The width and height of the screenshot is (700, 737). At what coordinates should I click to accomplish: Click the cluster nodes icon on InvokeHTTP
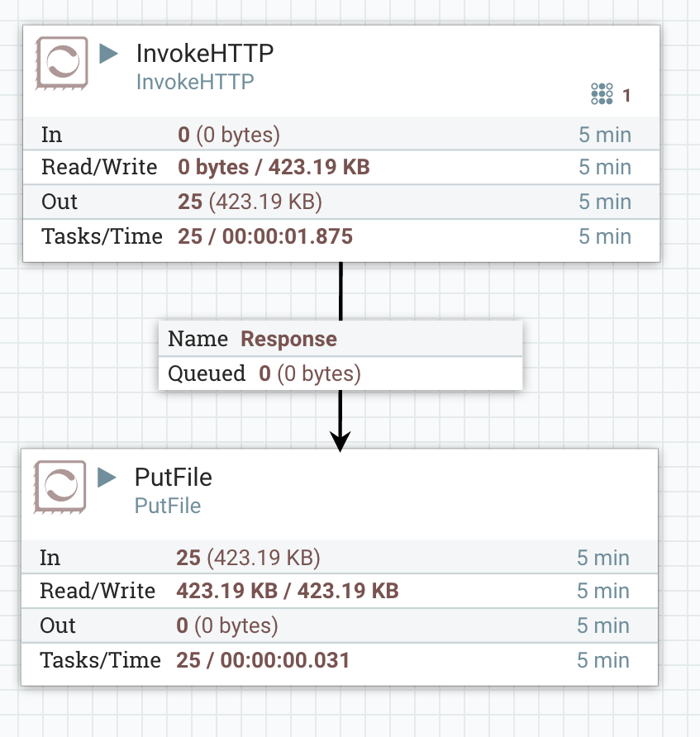point(602,94)
